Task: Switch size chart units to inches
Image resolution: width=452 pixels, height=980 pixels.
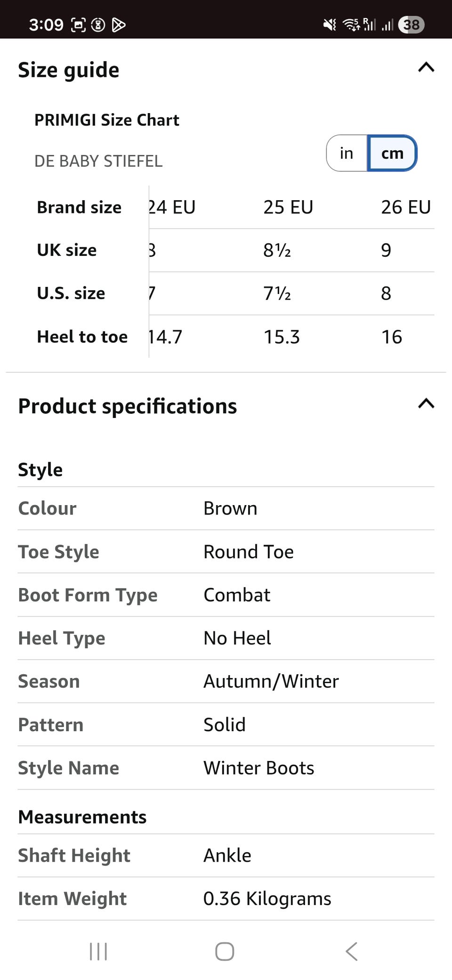Action: (347, 153)
